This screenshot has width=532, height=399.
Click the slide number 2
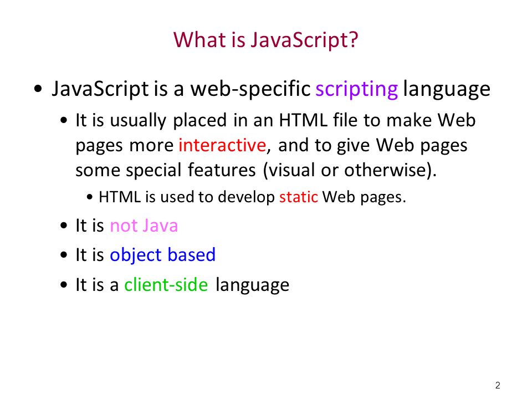tap(498, 386)
